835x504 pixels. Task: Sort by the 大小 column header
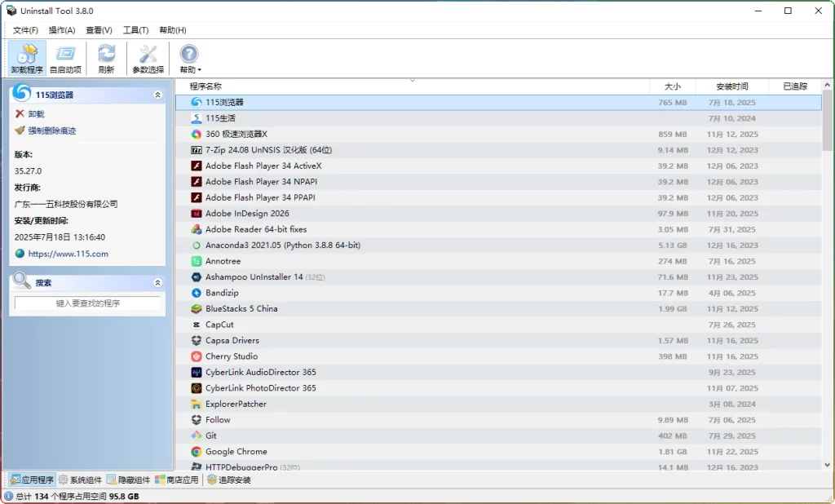673,86
